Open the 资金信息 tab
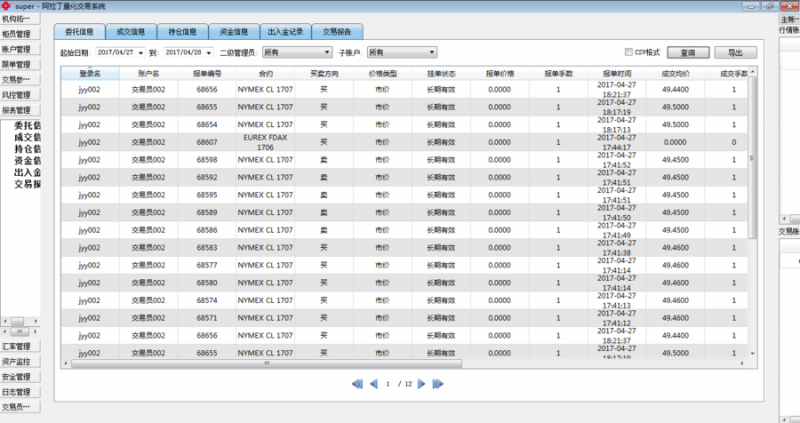Image resolution: width=800 pixels, height=423 pixels. tap(234, 32)
